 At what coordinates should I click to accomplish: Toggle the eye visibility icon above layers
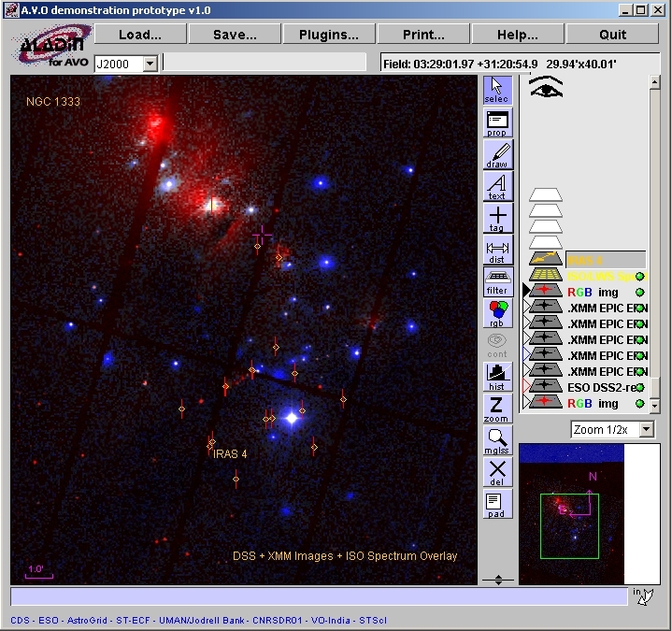coord(545,87)
